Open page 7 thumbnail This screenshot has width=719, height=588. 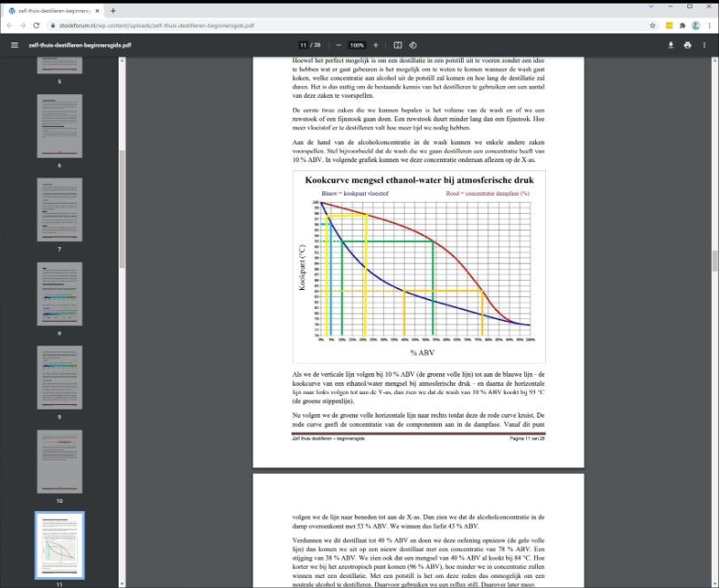point(60,209)
